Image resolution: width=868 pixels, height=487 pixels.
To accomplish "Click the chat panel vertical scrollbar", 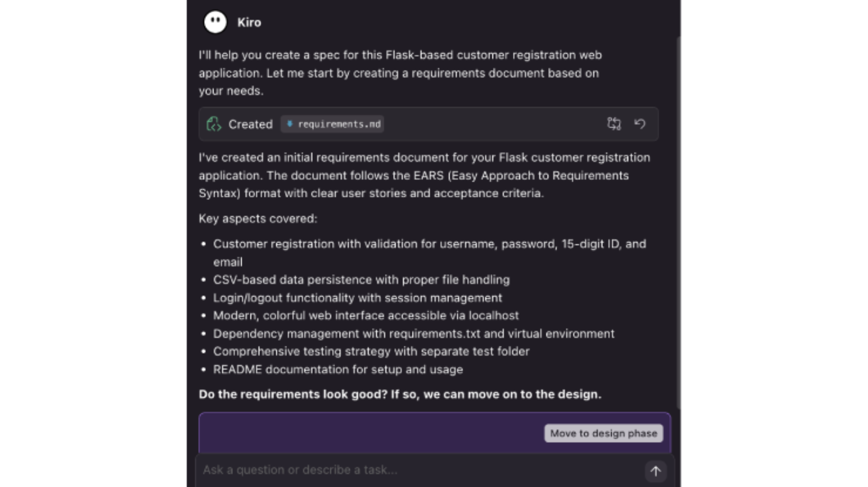I will (679, 224).
